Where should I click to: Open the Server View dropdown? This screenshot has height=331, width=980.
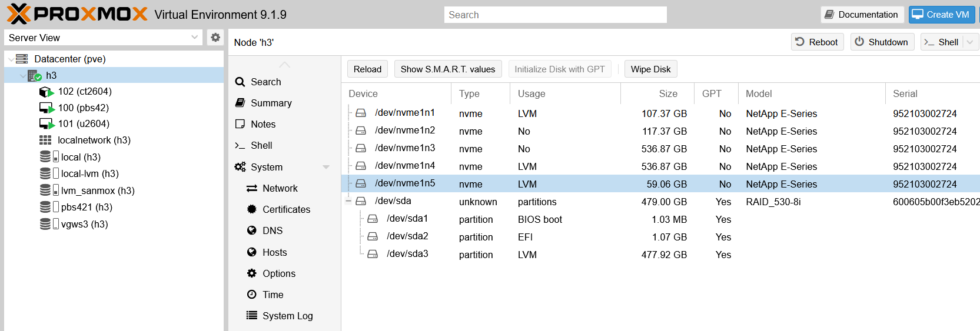(x=195, y=38)
